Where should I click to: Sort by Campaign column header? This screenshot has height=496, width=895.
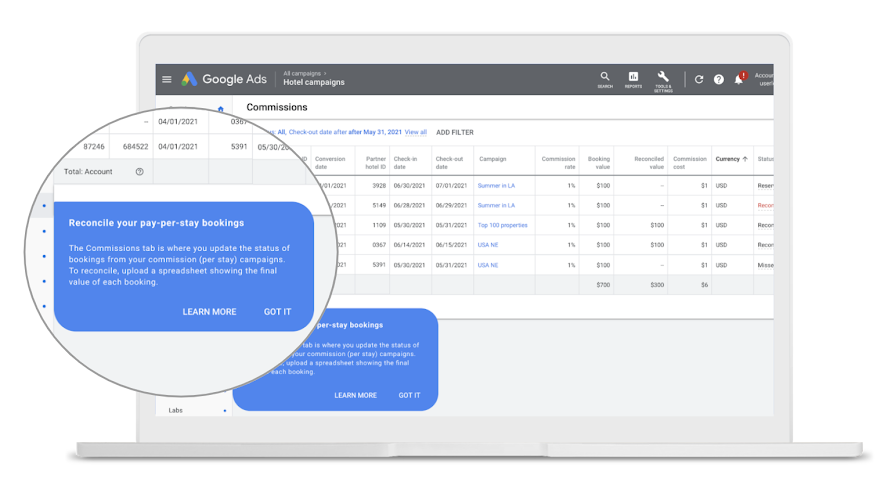click(493, 159)
